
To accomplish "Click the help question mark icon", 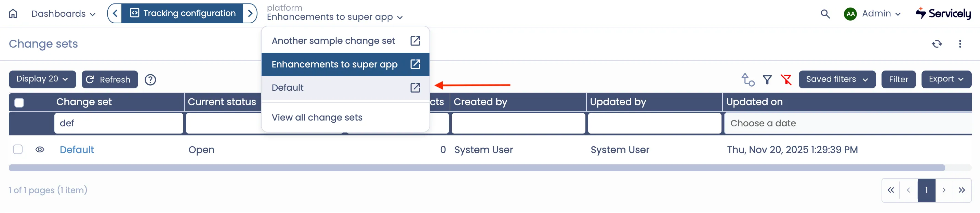I will click(150, 80).
